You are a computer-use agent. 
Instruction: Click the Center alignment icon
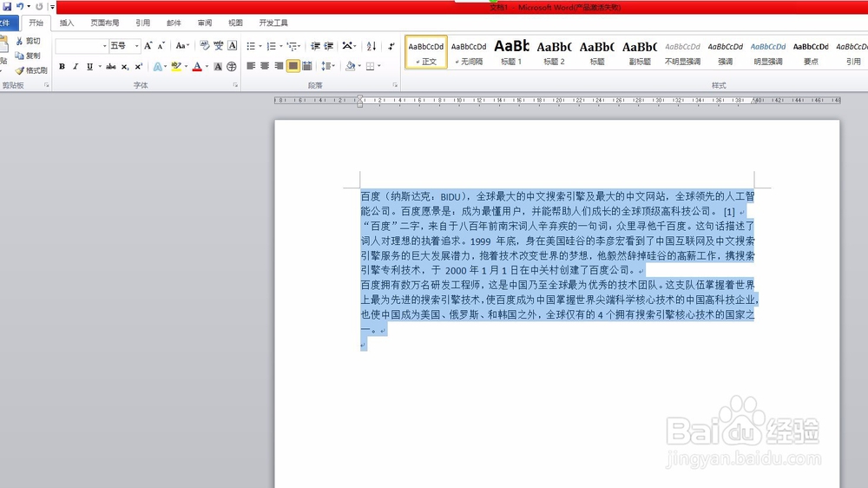coord(265,67)
